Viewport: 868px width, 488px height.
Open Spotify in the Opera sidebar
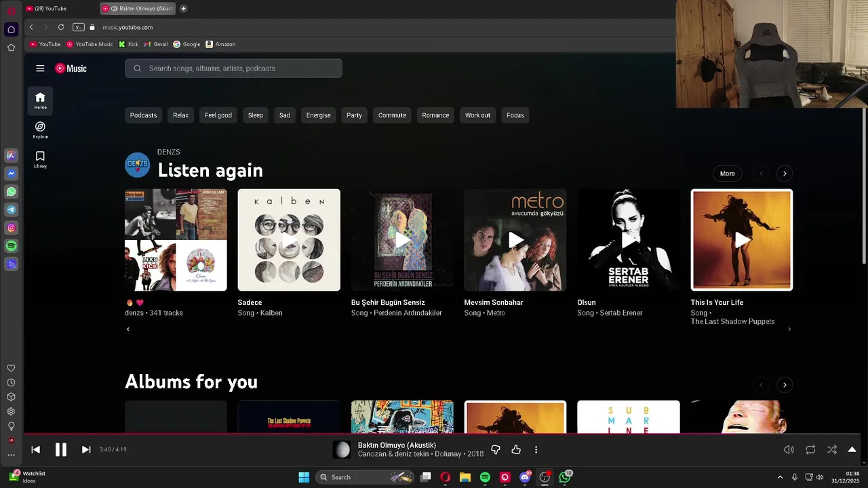tap(11, 246)
